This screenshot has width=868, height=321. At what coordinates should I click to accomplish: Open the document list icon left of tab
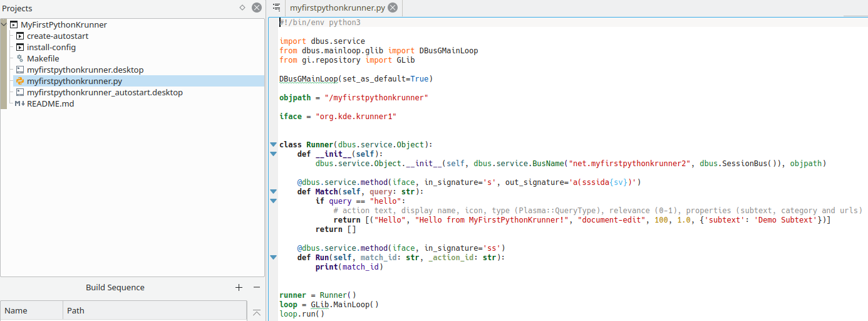[276, 8]
